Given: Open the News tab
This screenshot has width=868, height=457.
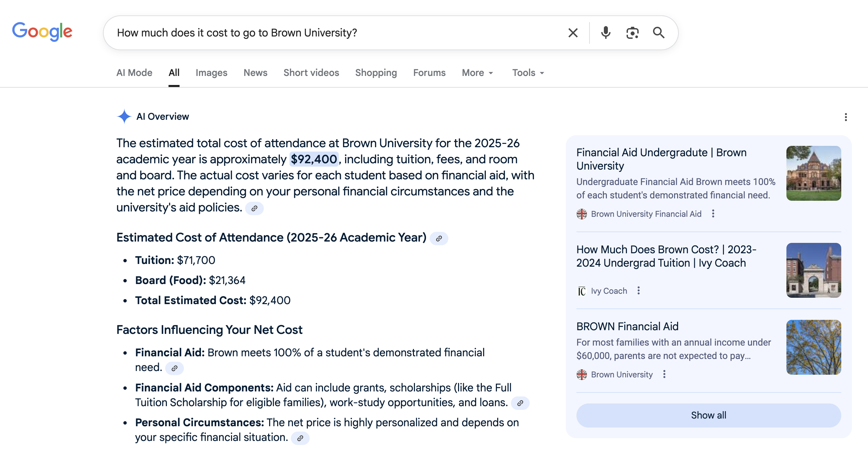Looking at the screenshot, I should tap(255, 73).
